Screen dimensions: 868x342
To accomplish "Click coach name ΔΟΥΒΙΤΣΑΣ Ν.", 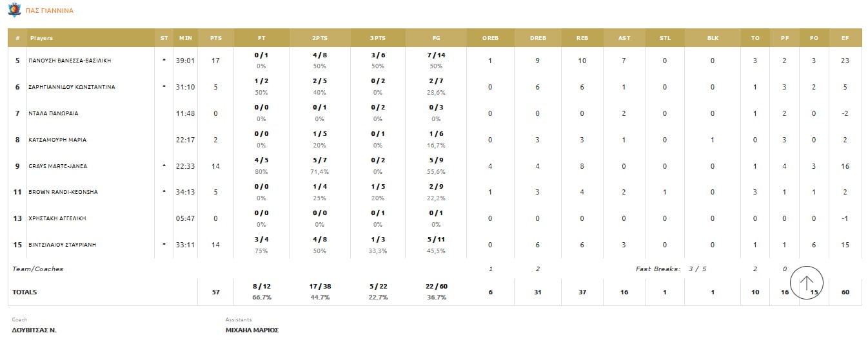I will point(34,330).
